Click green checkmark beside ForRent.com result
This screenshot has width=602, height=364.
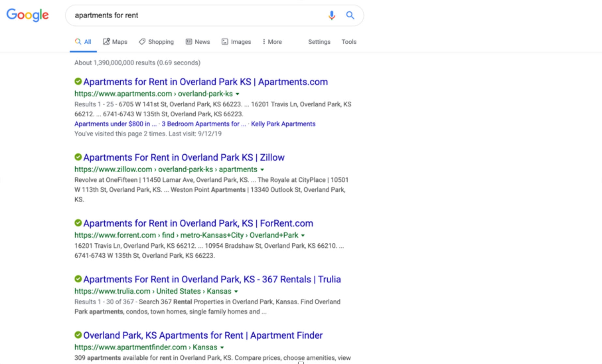tap(78, 223)
